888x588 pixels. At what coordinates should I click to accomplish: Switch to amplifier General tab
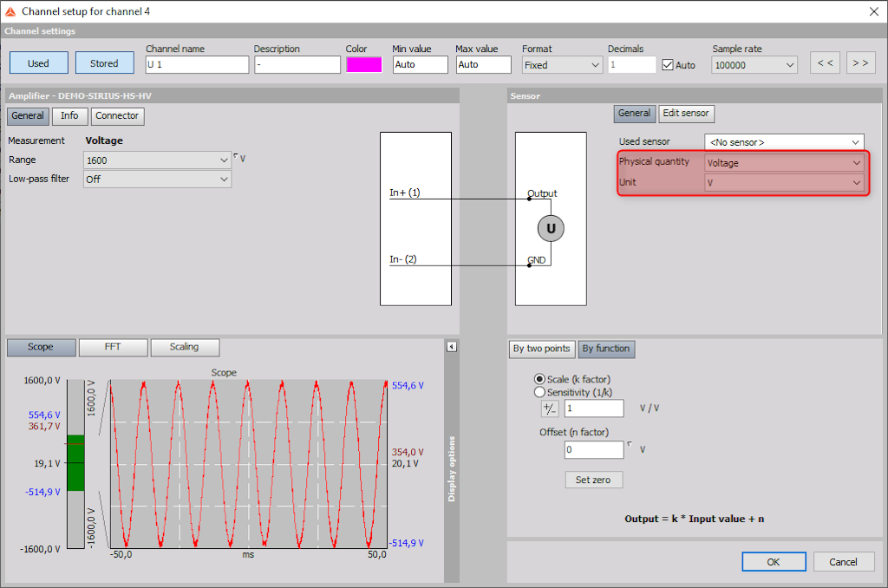click(28, 115)
